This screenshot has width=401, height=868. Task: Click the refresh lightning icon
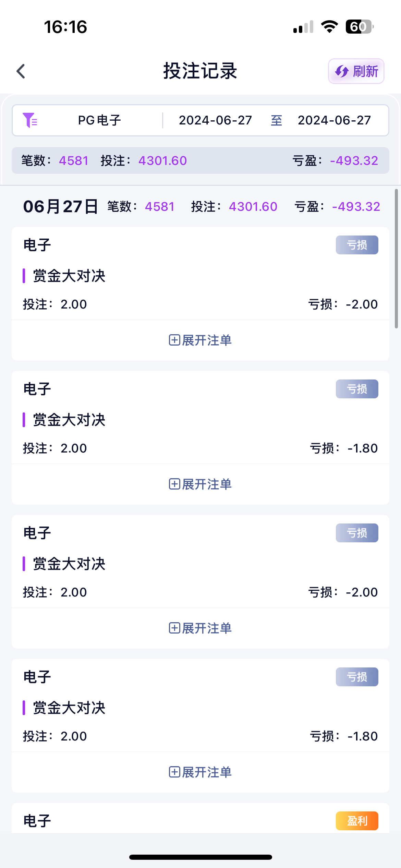[x=341, y=71]
